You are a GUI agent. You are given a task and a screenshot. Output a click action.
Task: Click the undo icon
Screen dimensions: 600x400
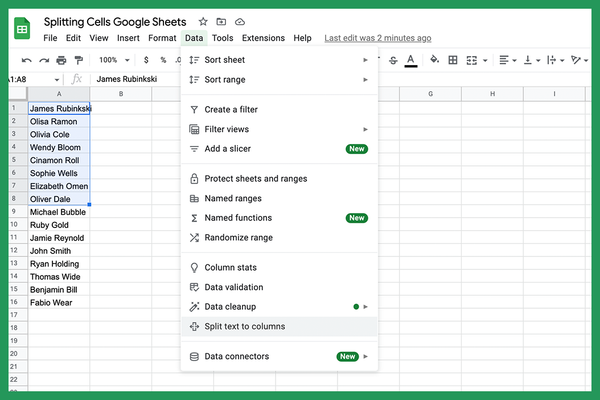coord(26,60)
